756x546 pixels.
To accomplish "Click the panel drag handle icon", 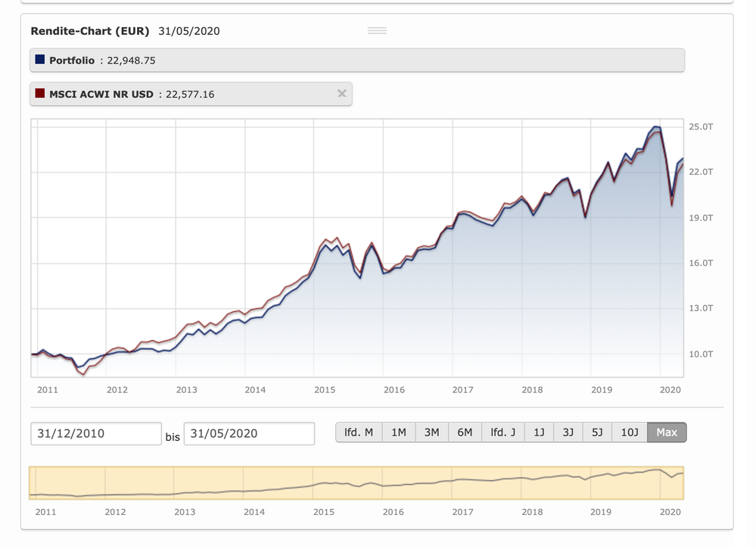I will [377, 30].
